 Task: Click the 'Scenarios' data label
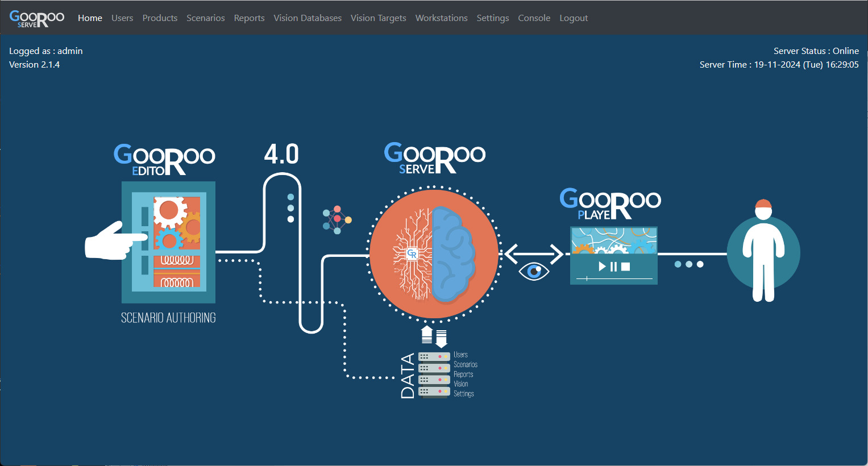pyautogui.click(x=466, y=365)
